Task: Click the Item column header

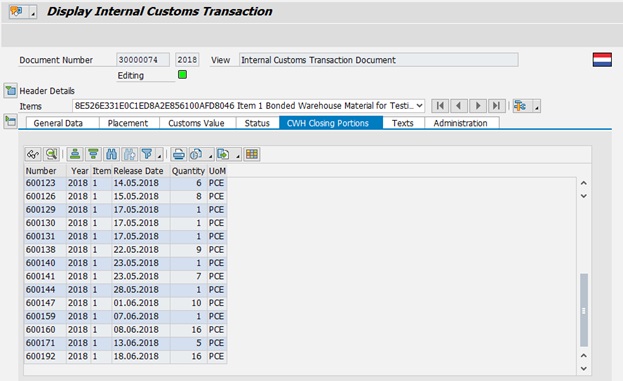Action: click(102, 171)
